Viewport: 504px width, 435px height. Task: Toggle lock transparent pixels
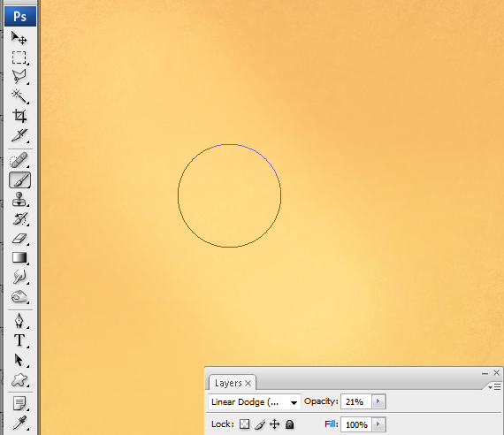point(244,424)
